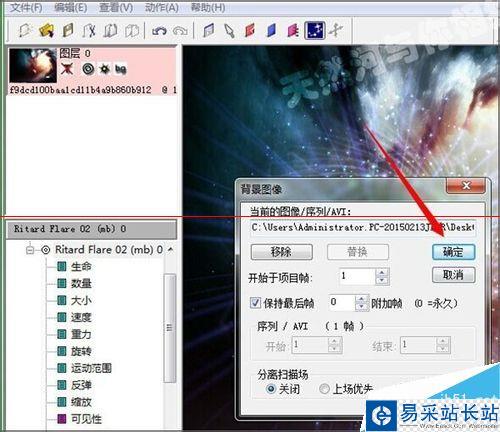Click the crossed-arrows move tool icon
This screenshot has height=432, width=500.
coord(336,31)
